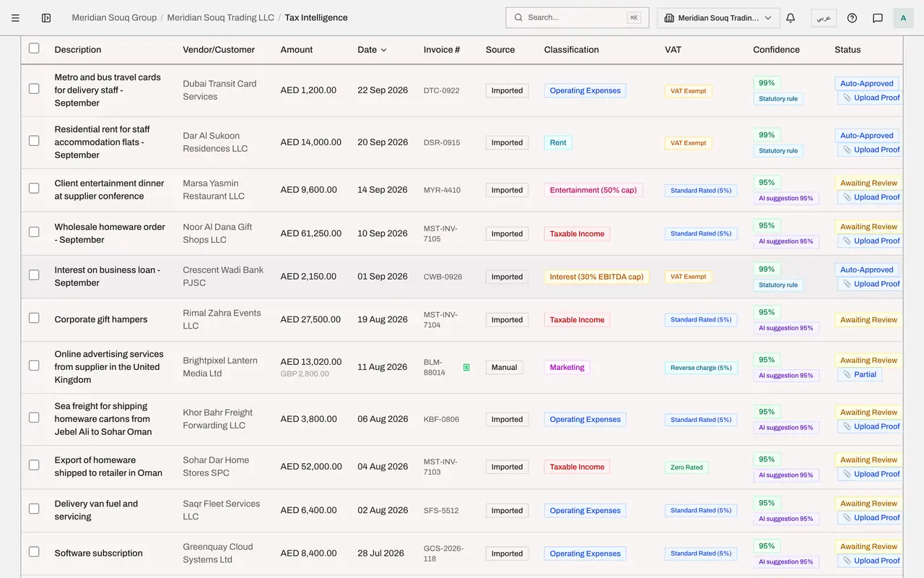The height and width of the screenshot is (578, 924).
Task: Switch language with the Arabic button
Action: [x=824, y=18]
